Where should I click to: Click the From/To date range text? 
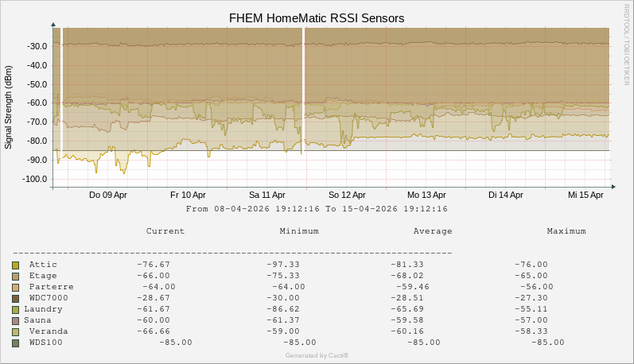317,209
